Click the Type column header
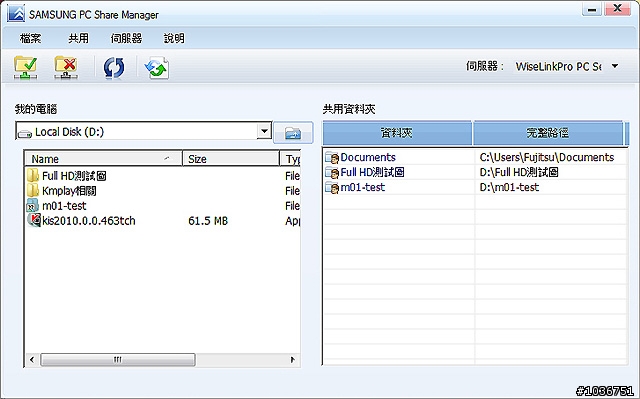 point(291,159)
